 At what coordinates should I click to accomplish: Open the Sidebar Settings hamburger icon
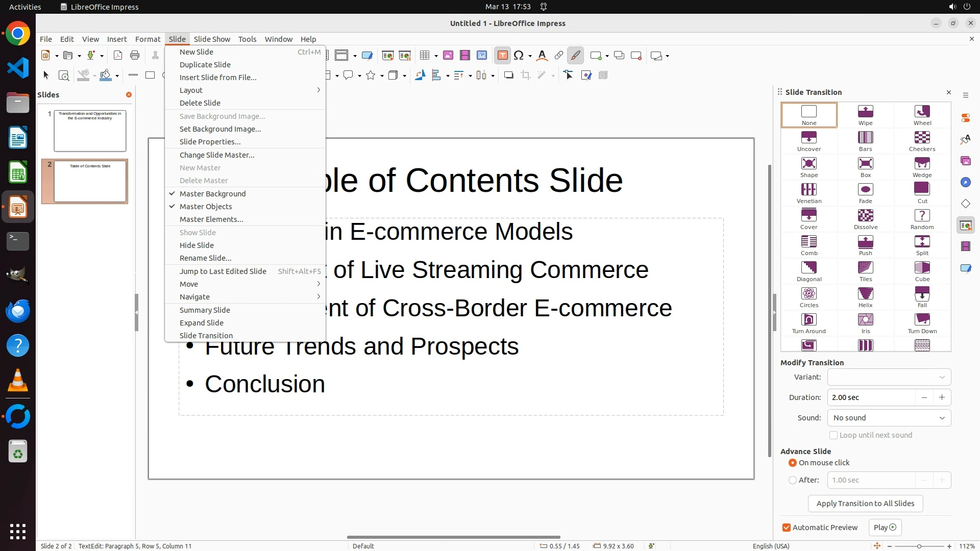click(x=965, y=95)
